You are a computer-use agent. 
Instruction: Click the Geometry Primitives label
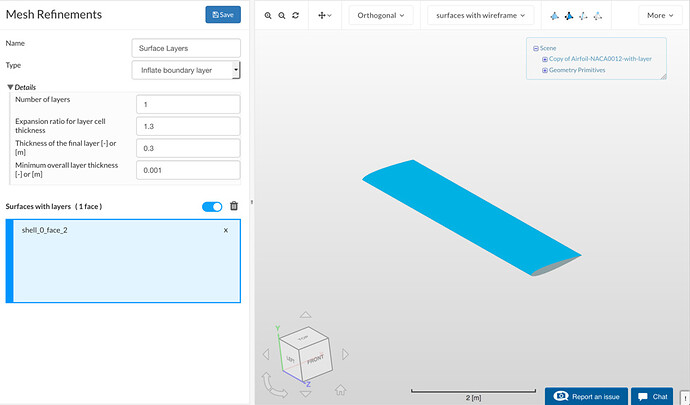577,70
